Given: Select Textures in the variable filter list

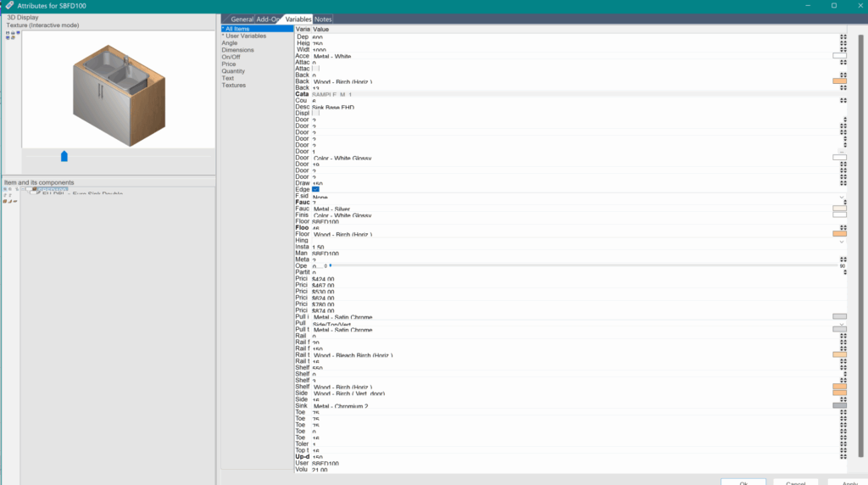Looking at the screenshot, I should 234,86.
